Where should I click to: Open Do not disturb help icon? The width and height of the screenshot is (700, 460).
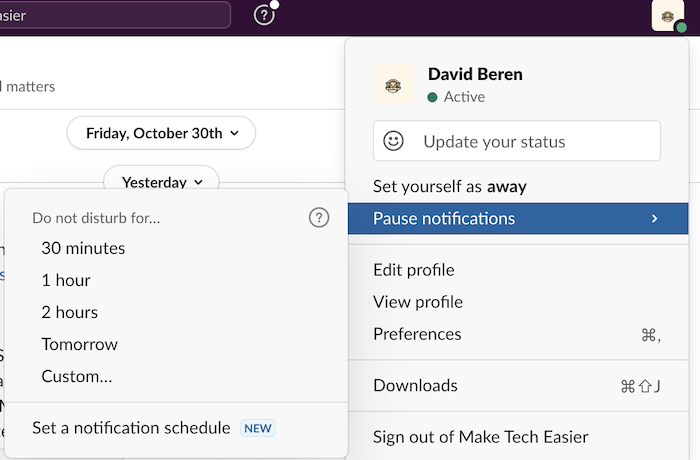(319, 218)
